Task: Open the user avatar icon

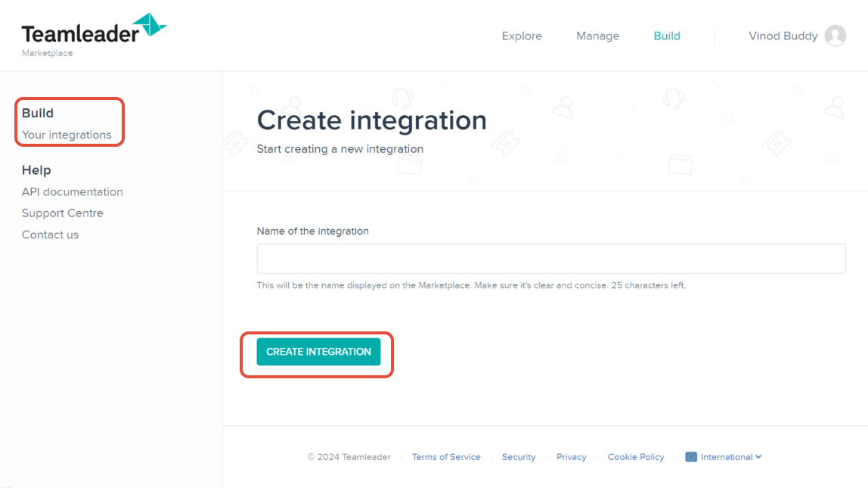Action: coord(835,36)
